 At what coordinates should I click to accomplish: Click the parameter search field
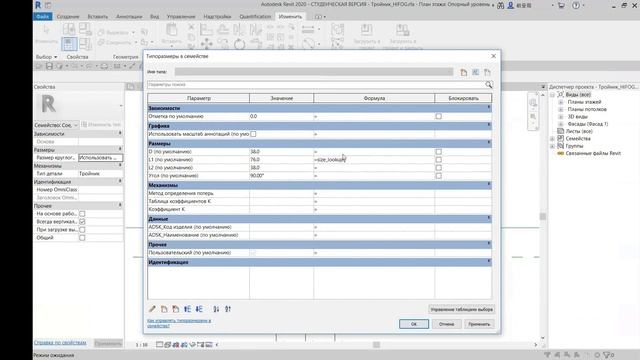[x=316, y=84]
